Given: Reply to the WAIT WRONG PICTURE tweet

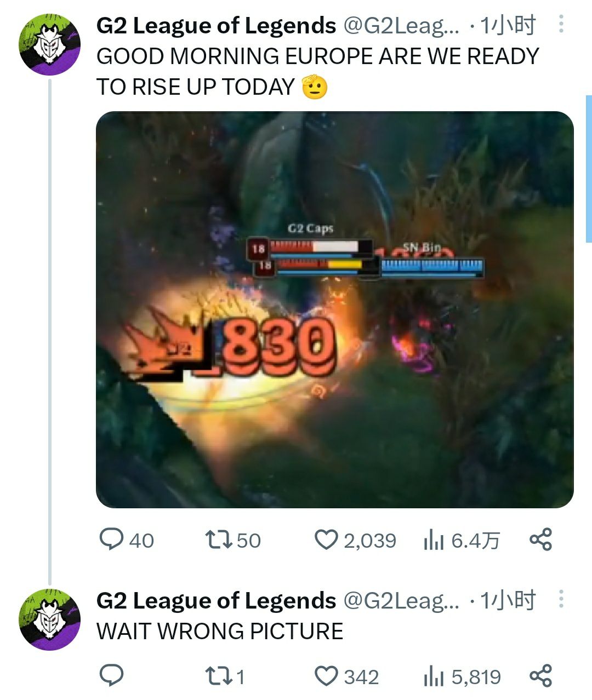Looking at the screenshot, I should [x=111, y=676].
